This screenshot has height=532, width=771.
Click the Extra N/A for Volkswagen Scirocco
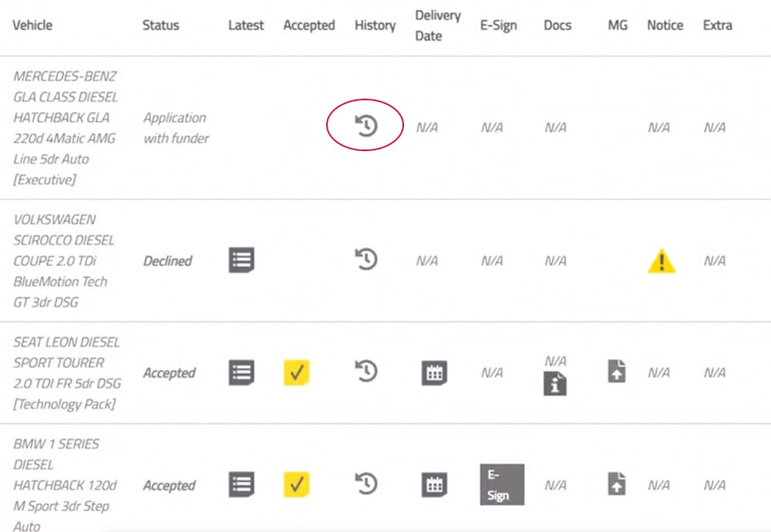tap(715, 261)
